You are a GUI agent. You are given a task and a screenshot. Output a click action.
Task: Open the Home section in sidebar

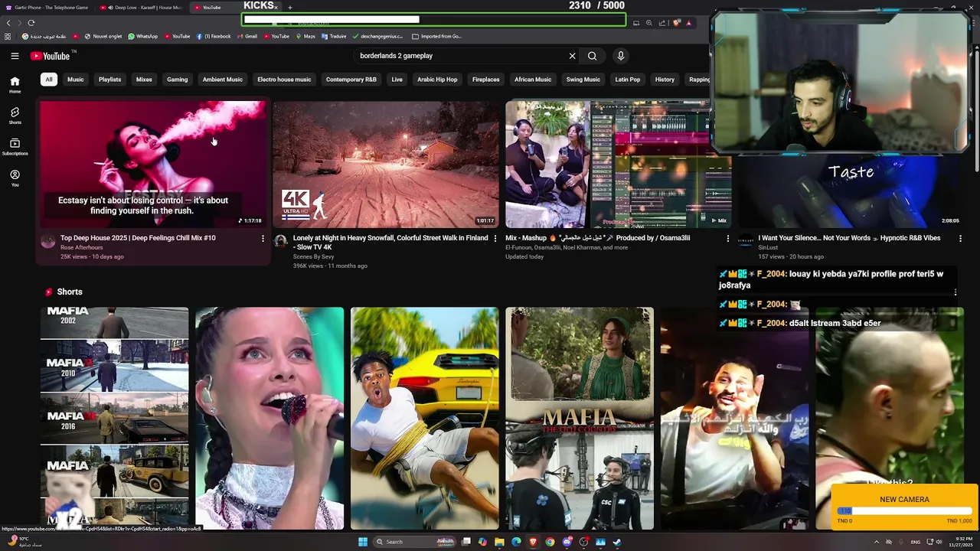(15, 85)
